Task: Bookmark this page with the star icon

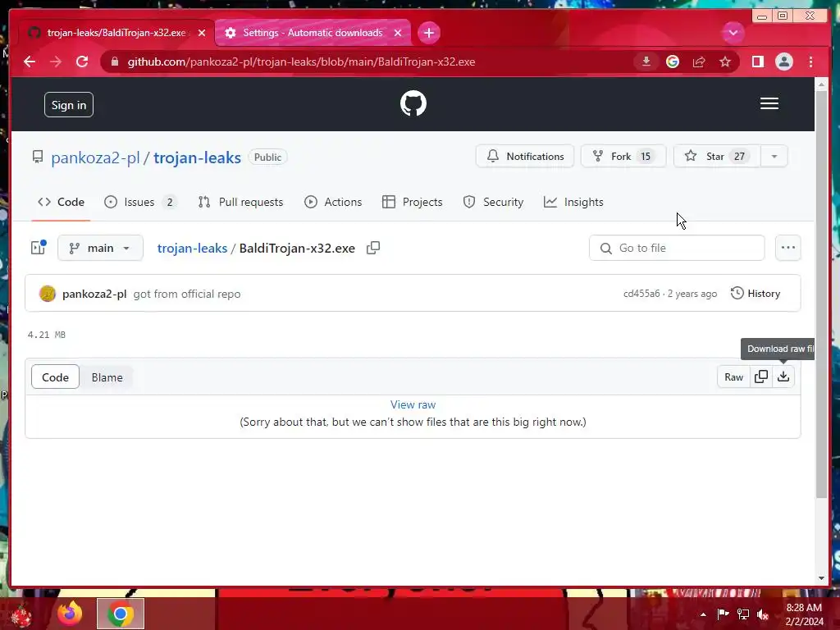Action: (x=725, y=62)
